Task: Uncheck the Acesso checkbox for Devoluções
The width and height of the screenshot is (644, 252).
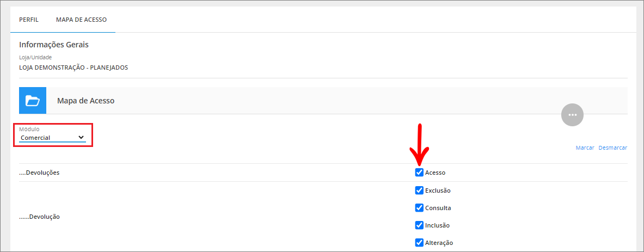Action: pyautogui.click(x=419, y=173)
